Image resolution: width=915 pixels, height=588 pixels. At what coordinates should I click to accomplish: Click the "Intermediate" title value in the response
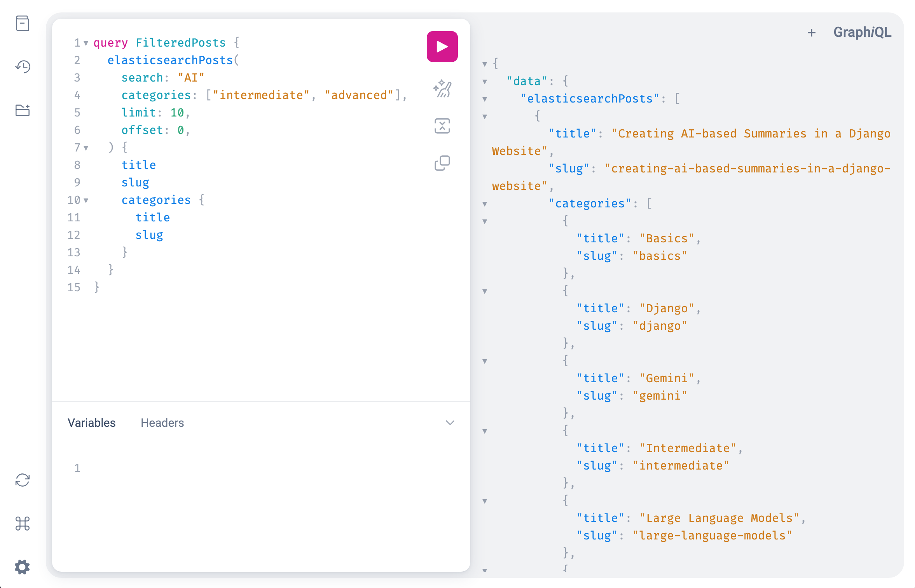(688, 448)
